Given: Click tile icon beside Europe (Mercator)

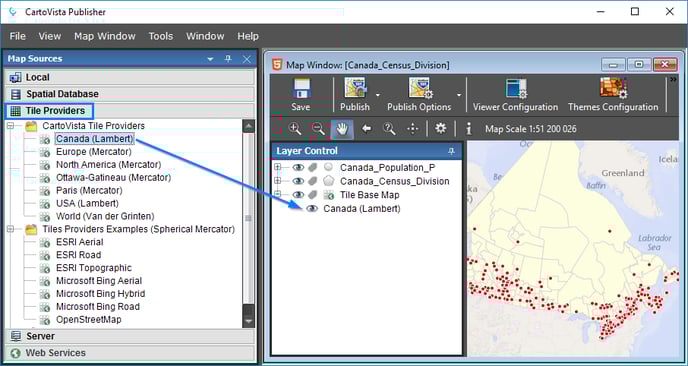Looking at the screenshot, I should click(x=45, y=153).
